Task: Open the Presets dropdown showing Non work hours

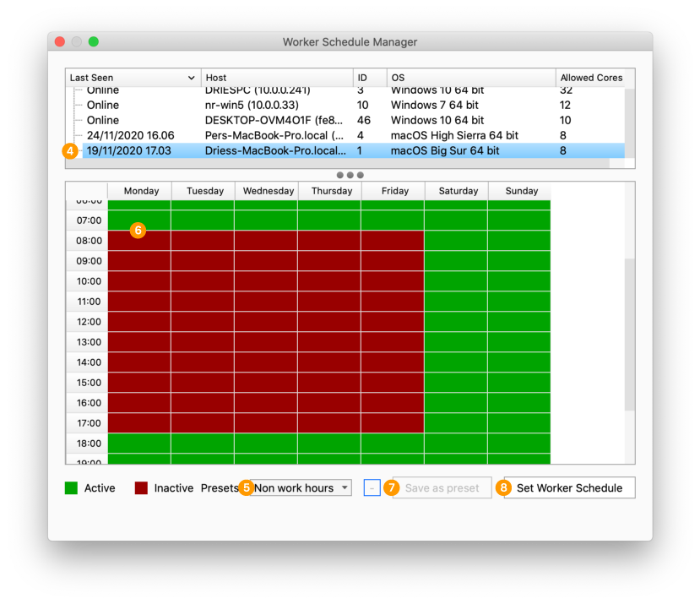Action: point(301,487)
